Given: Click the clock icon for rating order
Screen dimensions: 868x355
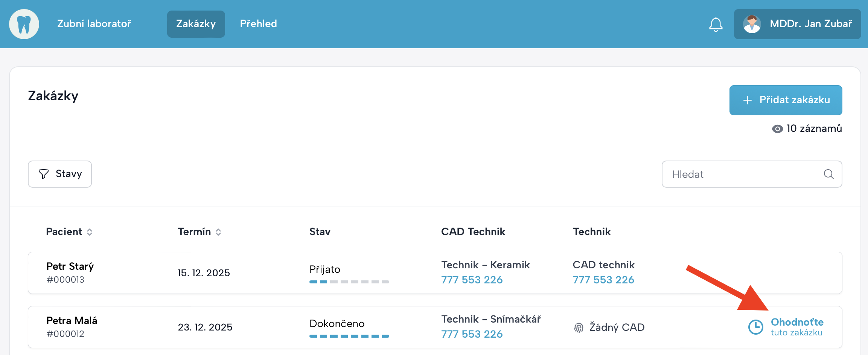Looking at the screenshot, I should coord(755,327).
